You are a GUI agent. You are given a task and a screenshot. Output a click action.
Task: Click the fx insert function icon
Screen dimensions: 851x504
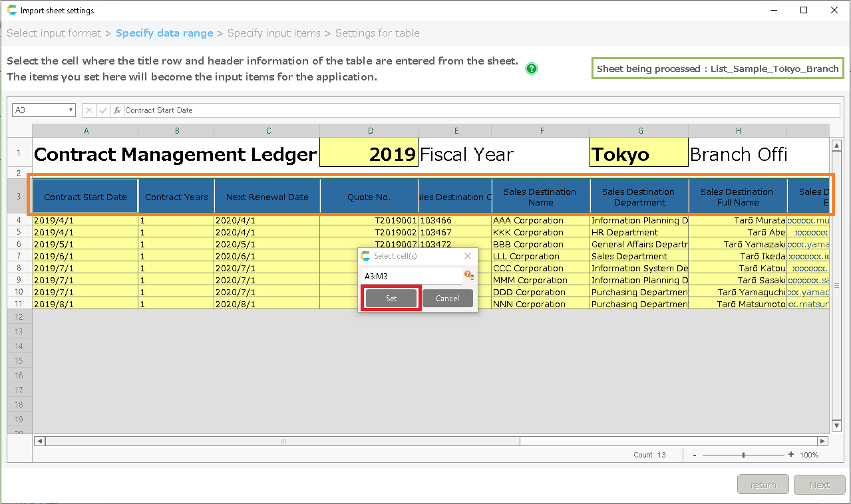(x=117, y=110)
